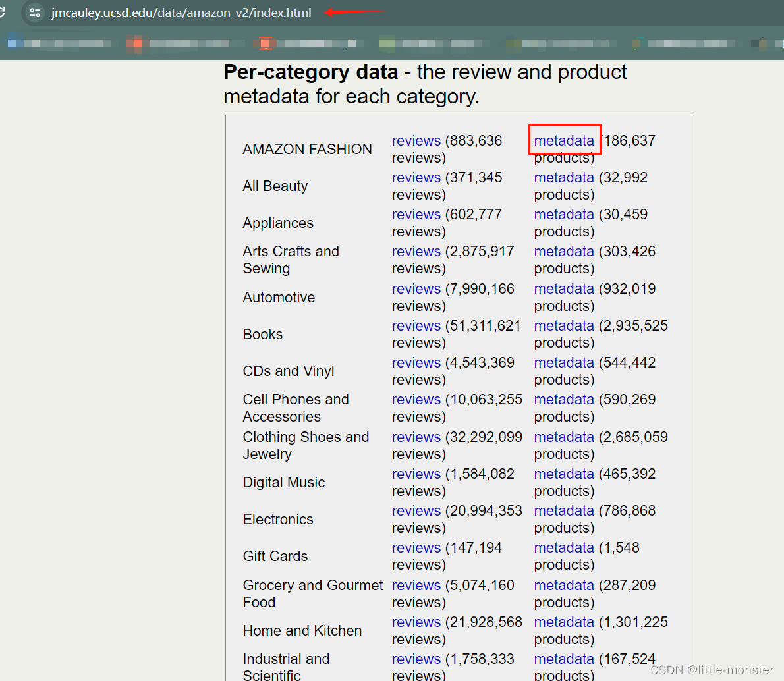
Task: Click the 'All Beauty' category name
Action: (x=275, y=186)
